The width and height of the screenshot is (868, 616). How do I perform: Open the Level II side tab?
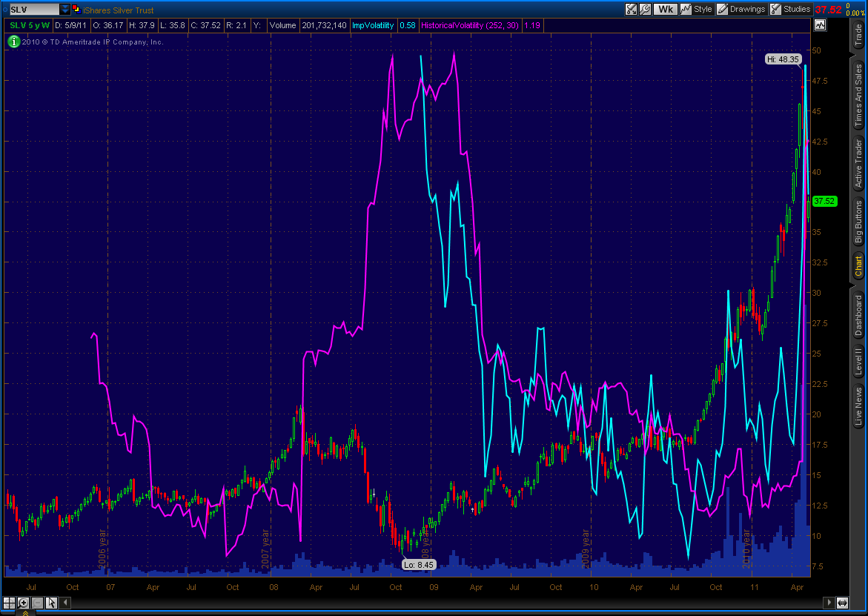click(x=858, y=362)
